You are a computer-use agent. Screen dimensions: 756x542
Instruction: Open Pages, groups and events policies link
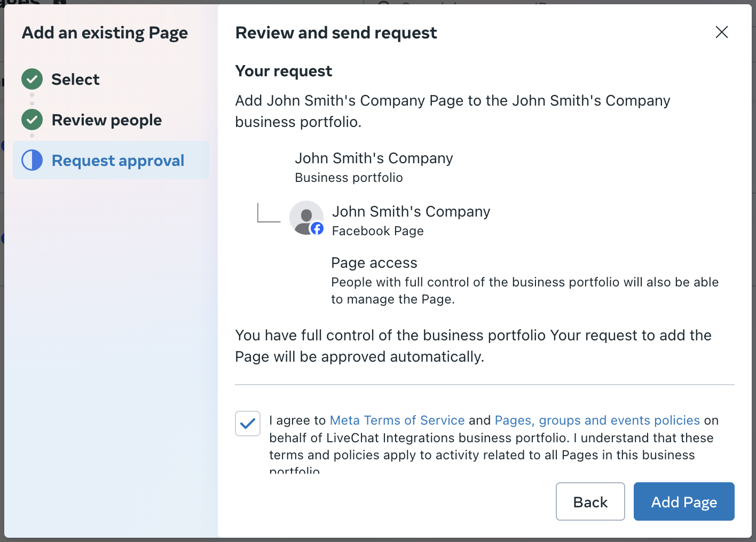(597, 420)
